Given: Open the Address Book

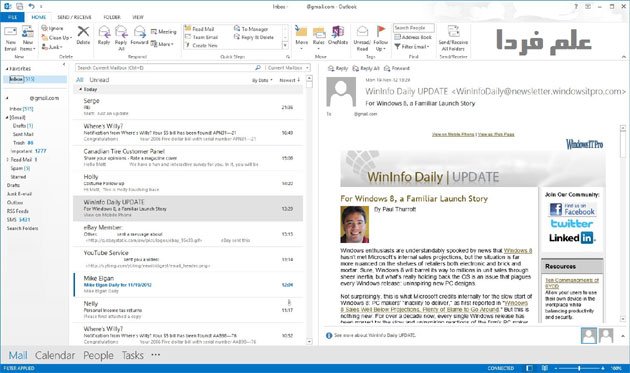Looking at the screenshot, I should pos(413,37).
